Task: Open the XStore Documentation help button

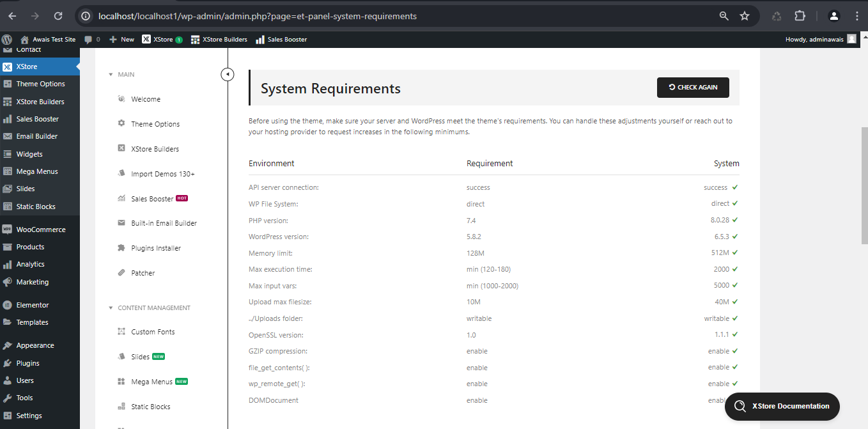Action: (x=782, y=406)
